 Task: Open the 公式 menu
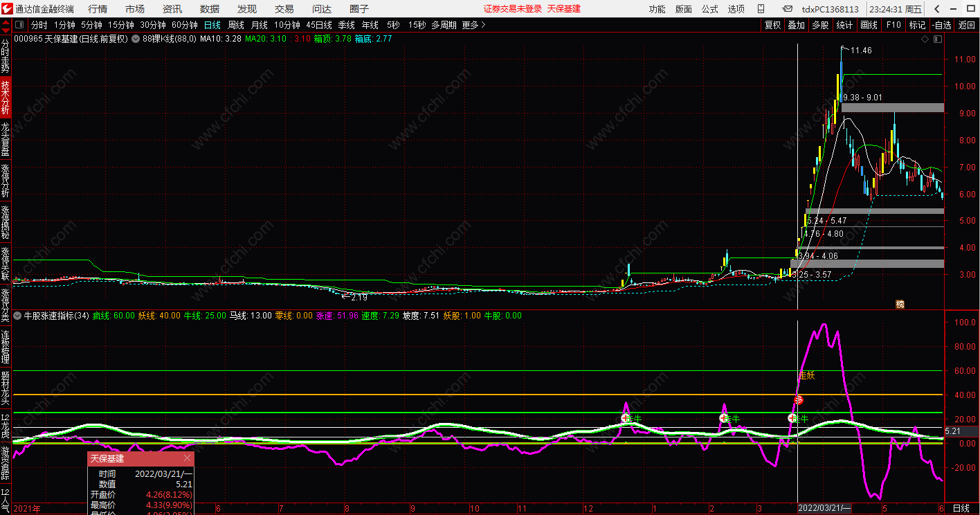pos(709,9)
